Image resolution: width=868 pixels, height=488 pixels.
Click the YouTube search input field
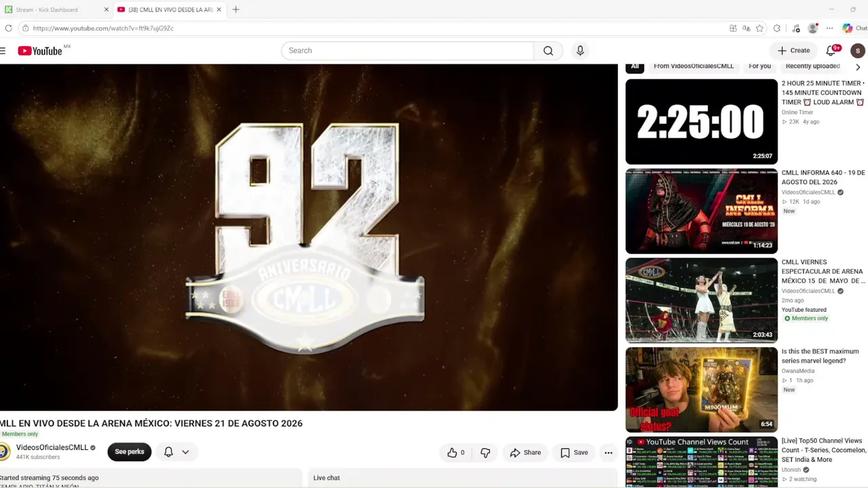pyautogui.click(x=408, y=51)
